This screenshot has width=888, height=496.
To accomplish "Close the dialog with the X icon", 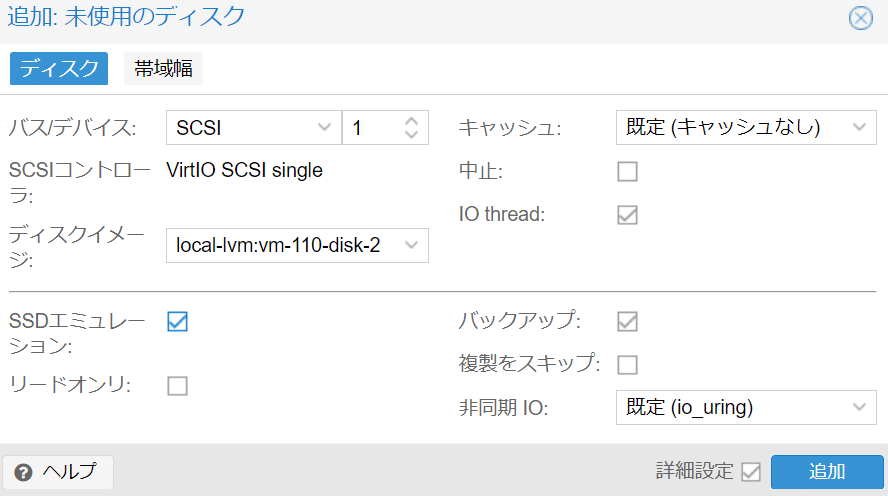I will coord(860,18).
